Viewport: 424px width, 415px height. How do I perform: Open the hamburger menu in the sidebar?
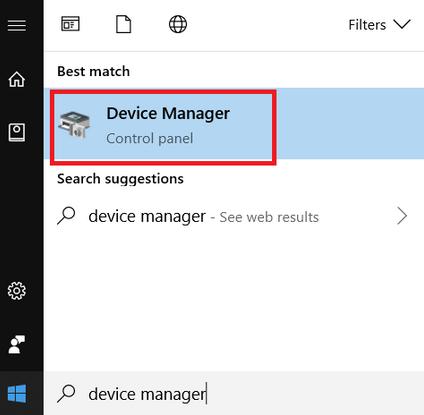(x=17, y=25)
